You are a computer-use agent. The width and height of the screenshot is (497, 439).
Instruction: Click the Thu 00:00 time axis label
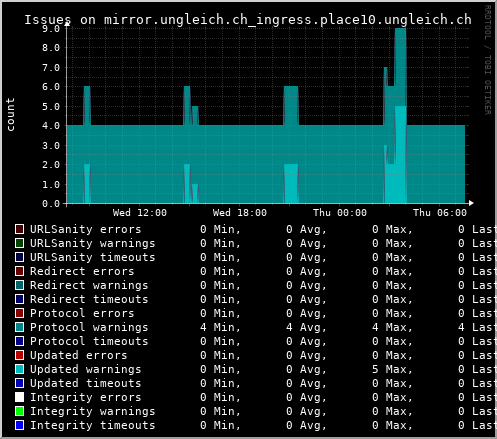(340, 213)
